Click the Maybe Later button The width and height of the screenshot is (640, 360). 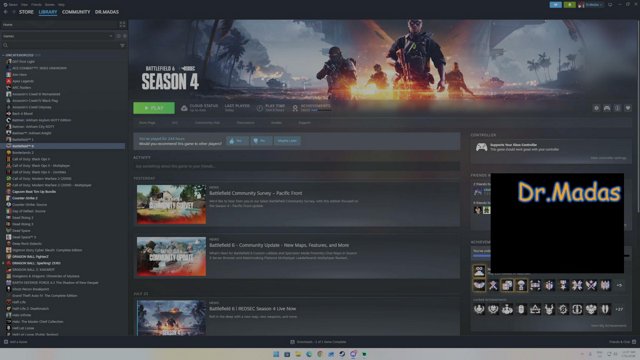(x=287, y=141)
